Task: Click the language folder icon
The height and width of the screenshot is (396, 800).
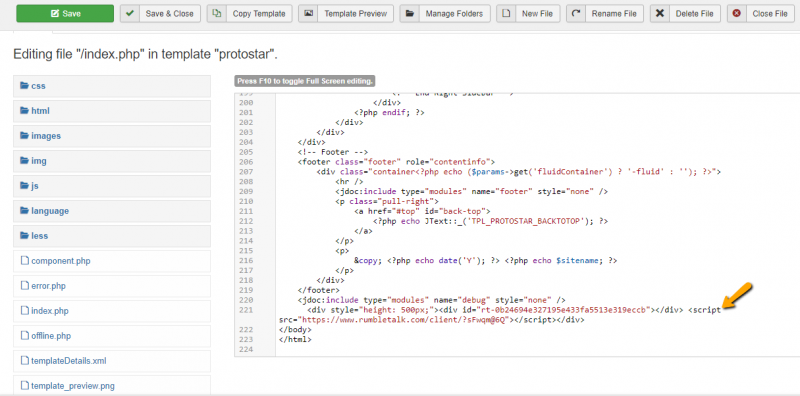Action: tap(24, 210)
